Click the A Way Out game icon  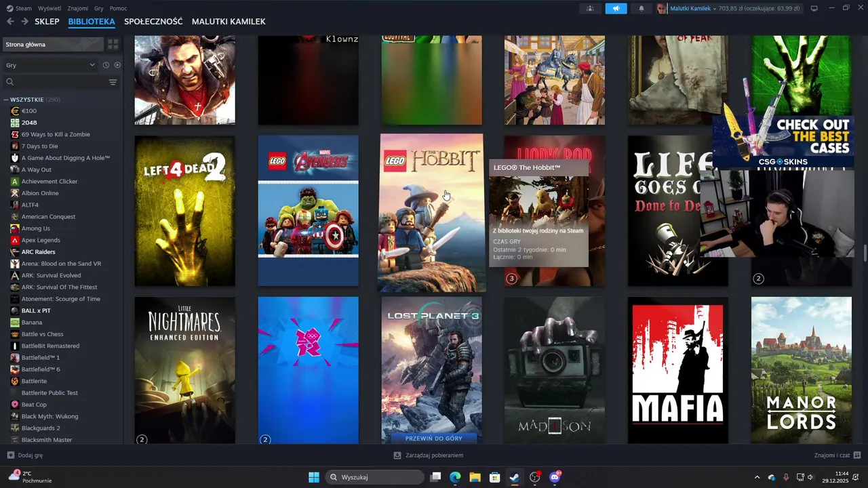tap(15, 169)
